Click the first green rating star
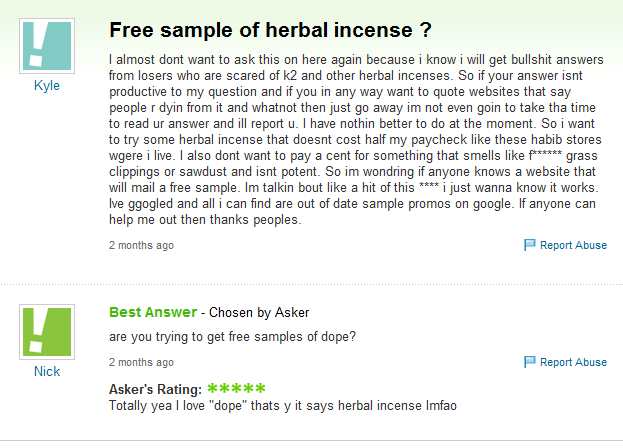This screenshot has width=623, height=448. (x=213, y=387)
